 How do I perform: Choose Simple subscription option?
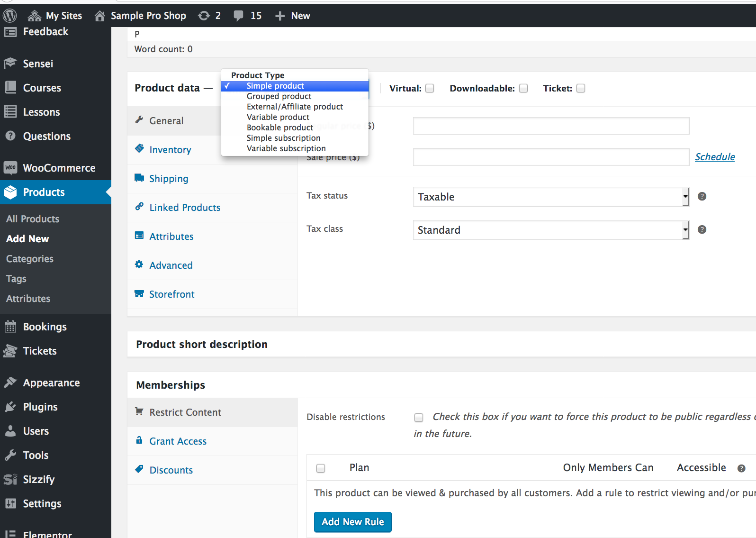pyautogui.click(x=295, y=138)
